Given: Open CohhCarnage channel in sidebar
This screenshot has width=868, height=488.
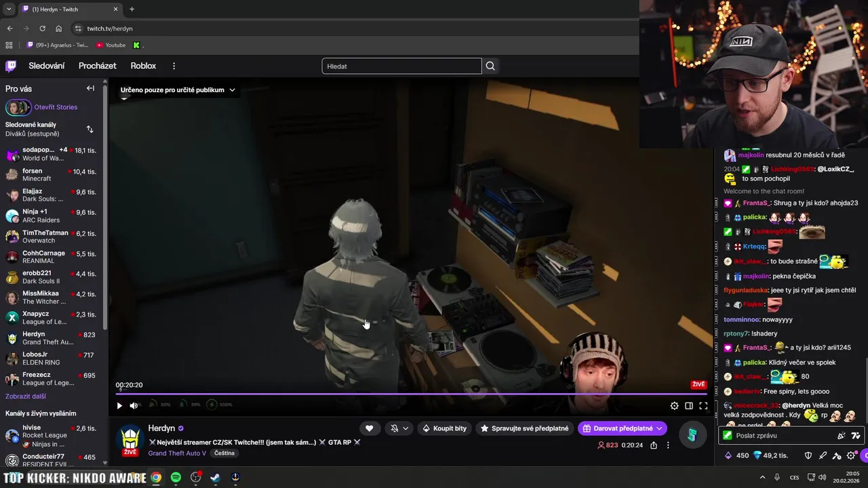Looking at the screenshot, I should click(51, 257).
